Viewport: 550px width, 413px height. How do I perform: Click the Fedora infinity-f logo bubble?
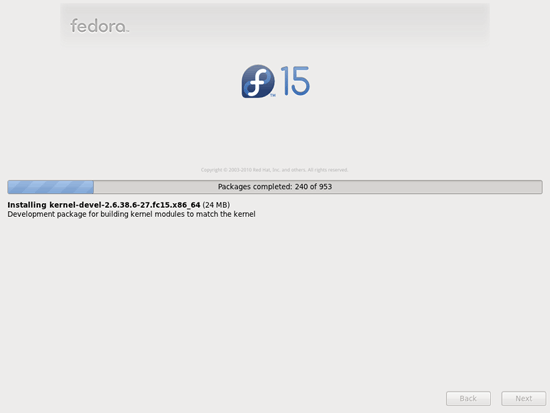258,81
